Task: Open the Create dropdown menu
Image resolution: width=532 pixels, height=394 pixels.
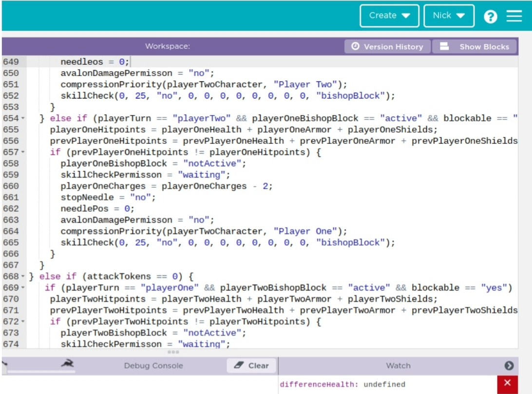Action: [389, 16]
